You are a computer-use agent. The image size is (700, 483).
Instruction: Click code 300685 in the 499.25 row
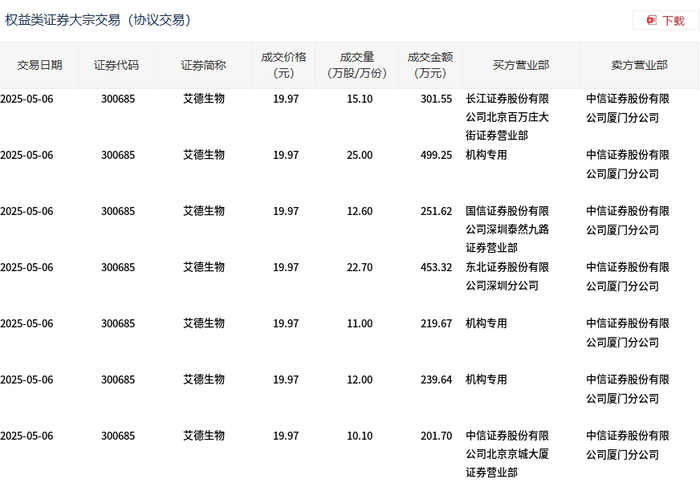tap(118, 155)
